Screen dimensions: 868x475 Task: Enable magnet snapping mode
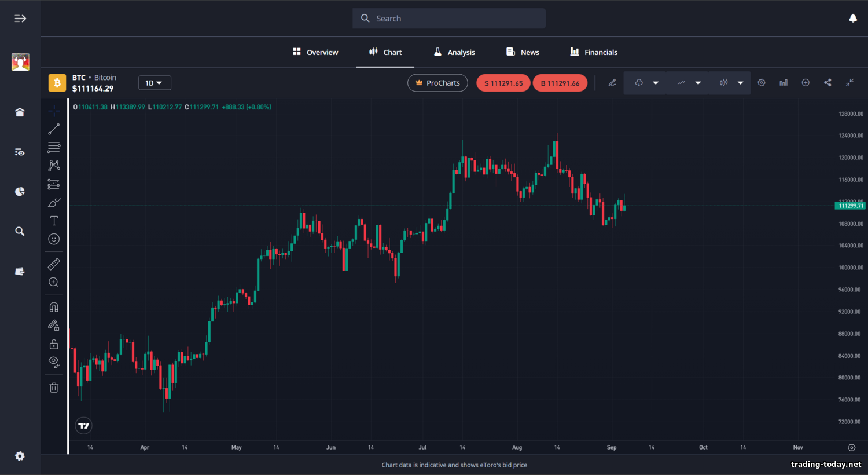[x=54, y=306]
